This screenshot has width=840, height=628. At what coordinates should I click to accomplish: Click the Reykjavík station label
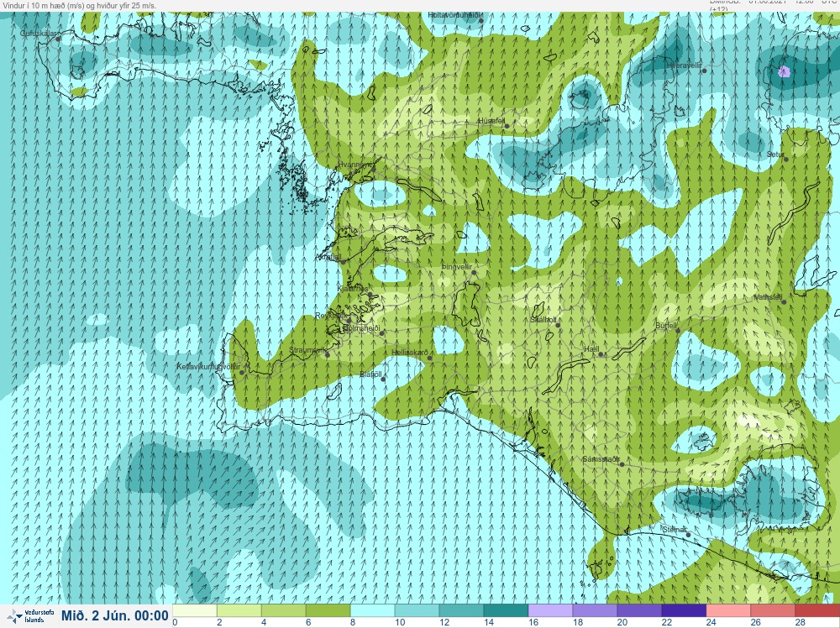point(330,316)
